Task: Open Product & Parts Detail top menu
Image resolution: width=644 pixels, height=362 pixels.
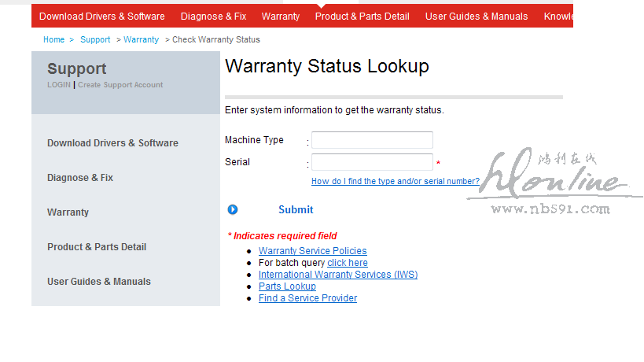Action: [362, 16]
